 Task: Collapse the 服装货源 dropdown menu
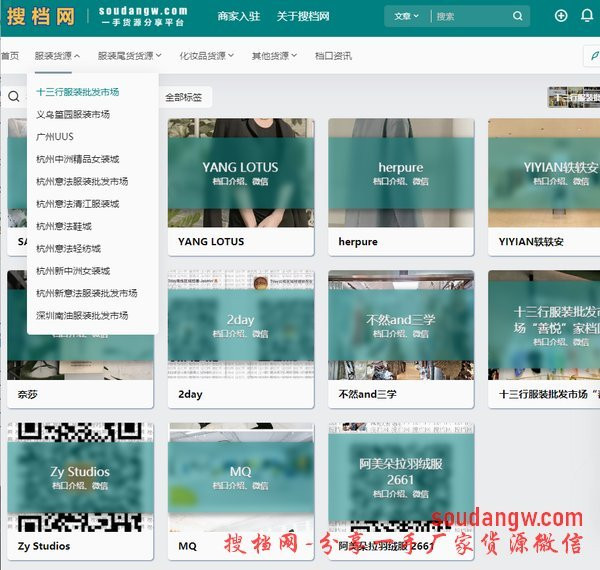[57, 56]
